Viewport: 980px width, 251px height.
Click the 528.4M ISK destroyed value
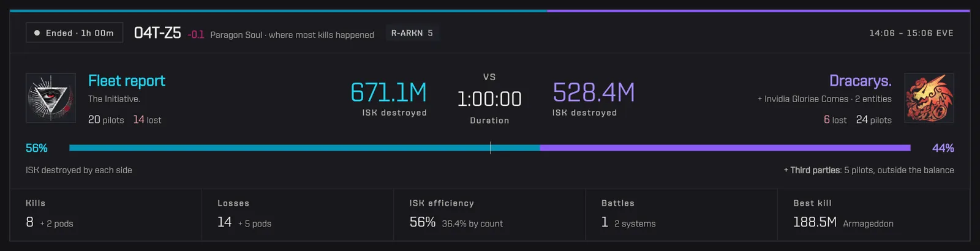[594, 93]
